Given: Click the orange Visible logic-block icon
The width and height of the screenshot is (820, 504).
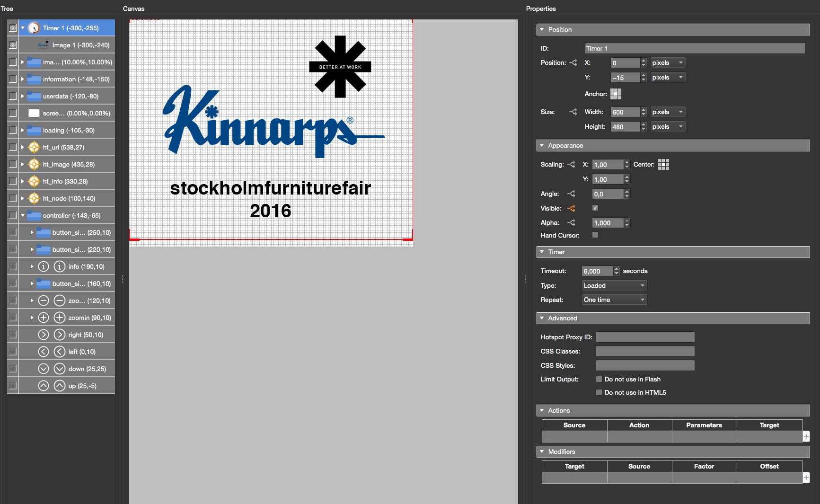Looking at the screenshot, I should pos(571,208).
